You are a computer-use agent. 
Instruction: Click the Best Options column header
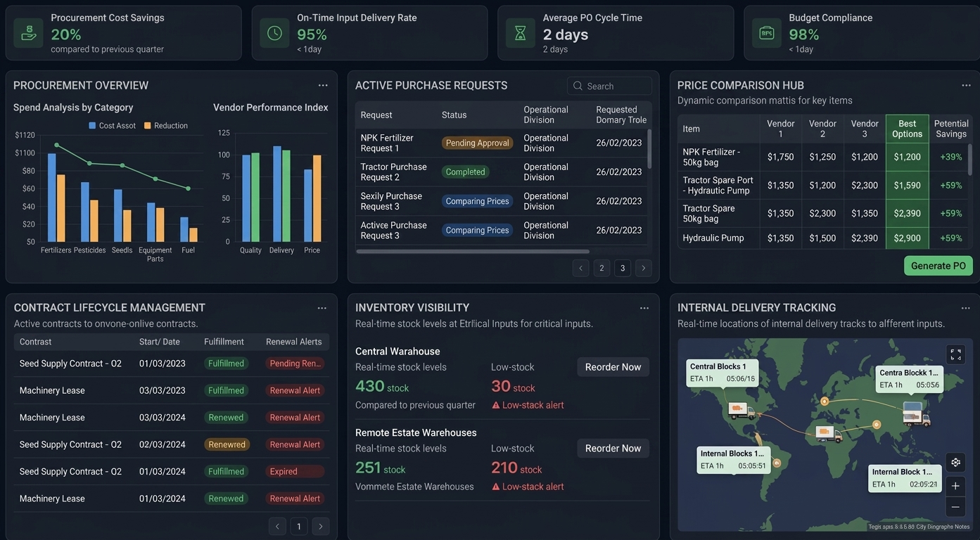click(x=907, y=129)
